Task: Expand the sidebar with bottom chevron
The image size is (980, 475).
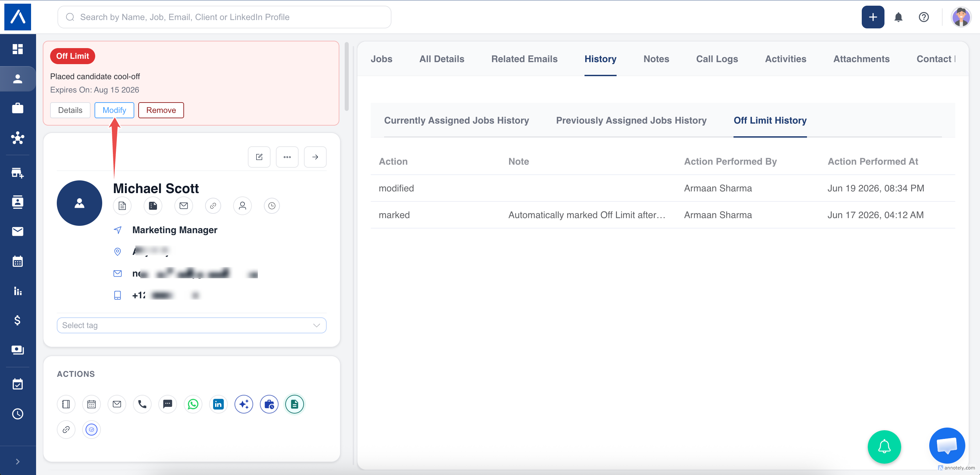Action: [17, 461]
